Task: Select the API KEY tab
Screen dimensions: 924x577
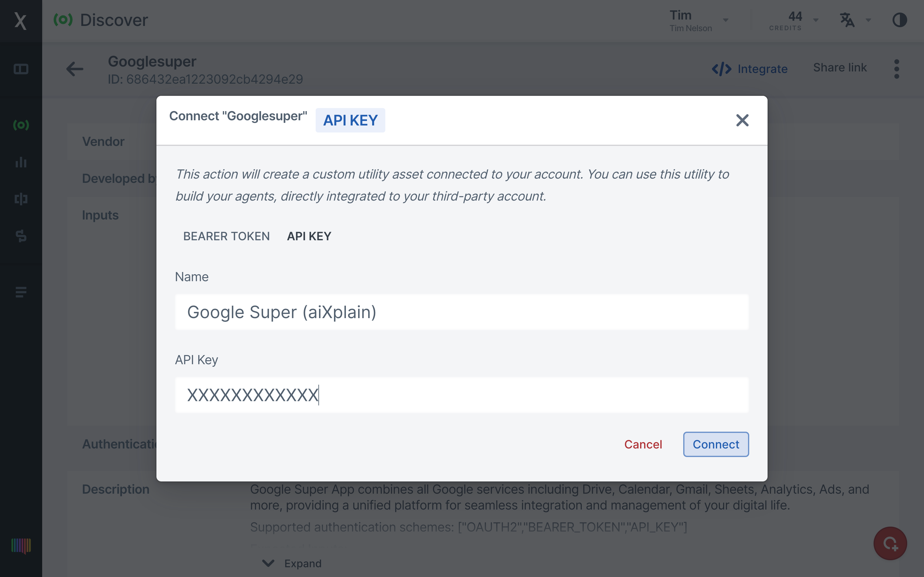Action: [x=309, y=236]
